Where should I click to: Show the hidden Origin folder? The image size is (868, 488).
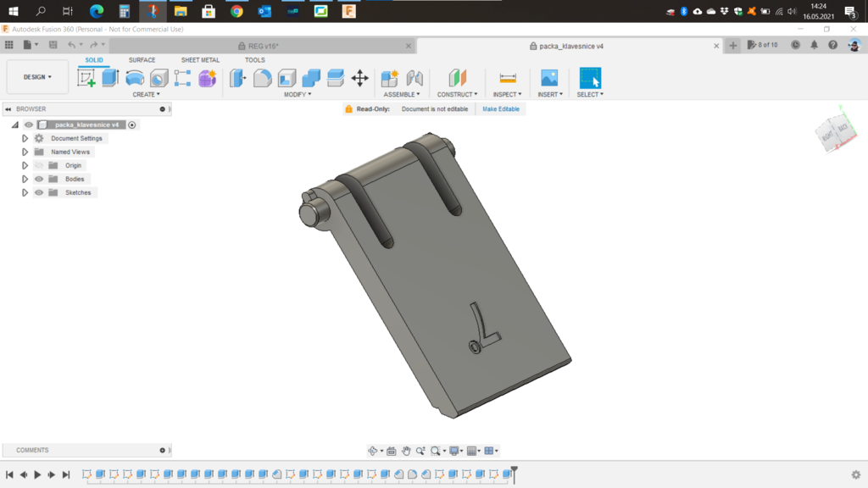39,166
